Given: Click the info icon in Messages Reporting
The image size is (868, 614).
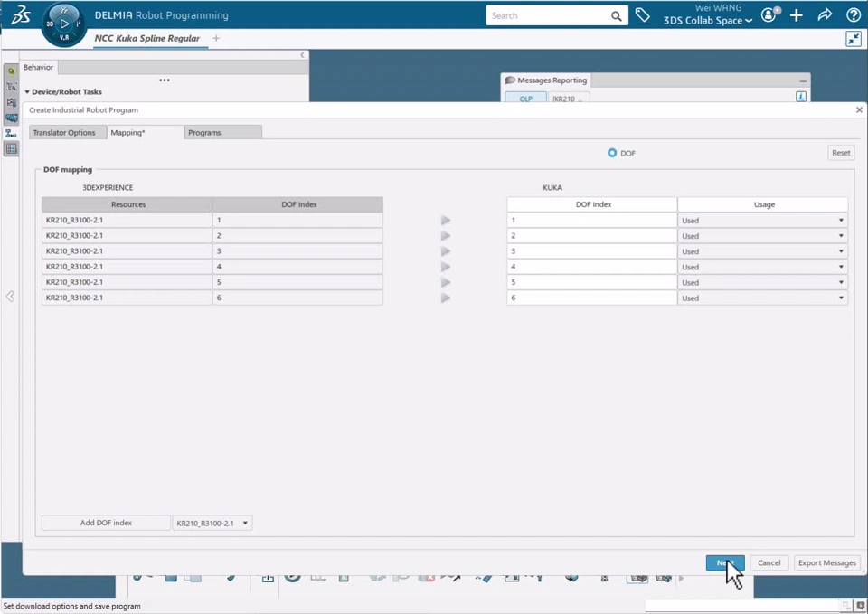Looking at the screenshot, I should point(801,97).
